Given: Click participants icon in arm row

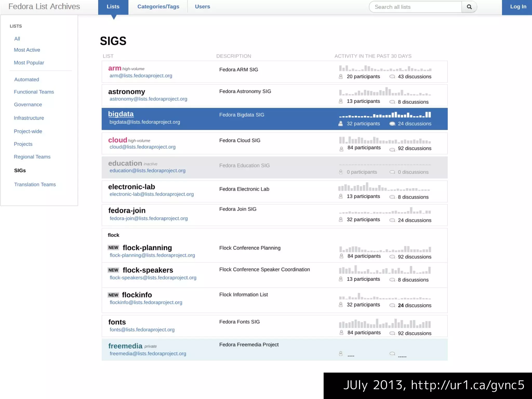Looking at the screenshot, I should coord(341,77).
